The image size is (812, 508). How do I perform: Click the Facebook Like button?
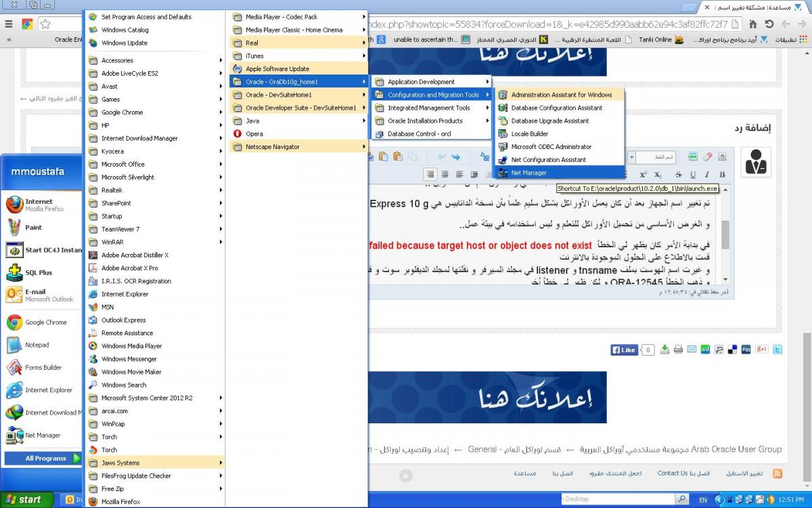tap(625, 350)
